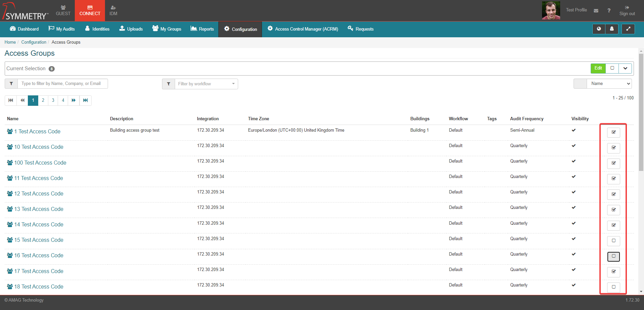The image size is (644, 310).
Task: Open the 17 Test Access Code link
Action: click(39, 271)
